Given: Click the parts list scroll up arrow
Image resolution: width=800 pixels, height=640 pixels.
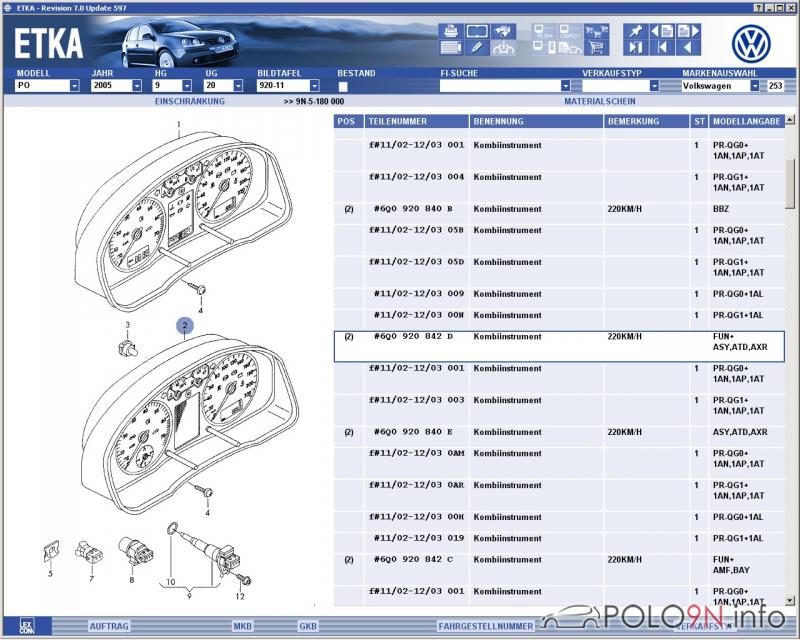Looking at the screenshot, I should [x=790, y=120].
